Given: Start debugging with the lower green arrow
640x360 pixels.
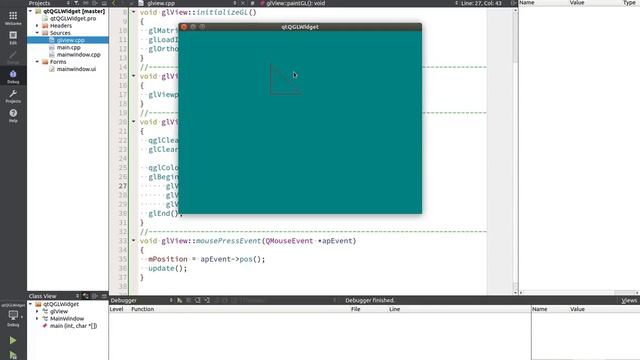Looking at the screenshot, I should pyautogui.click(x=13, y=355).
